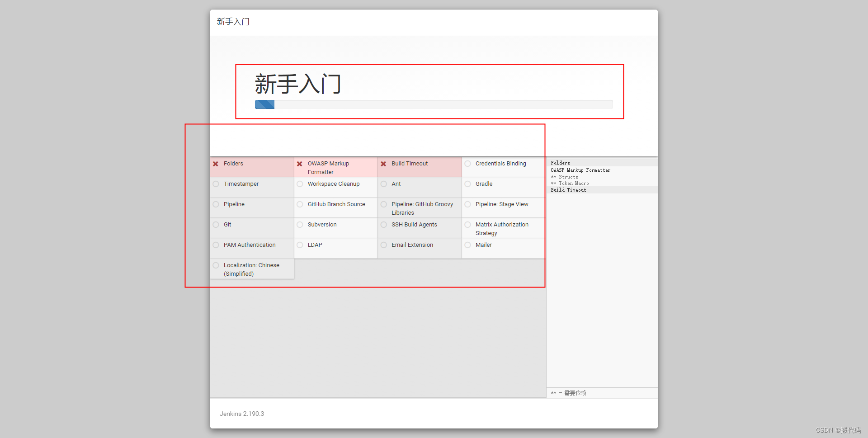Click the status circle next to Subversion
Screen dimensions: 868x438
(x=300, y=225)
